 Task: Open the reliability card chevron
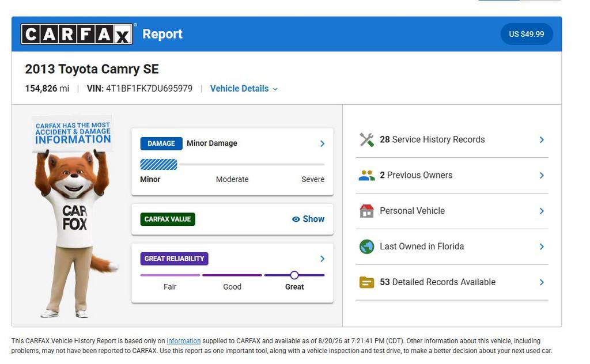click(322, 259)
